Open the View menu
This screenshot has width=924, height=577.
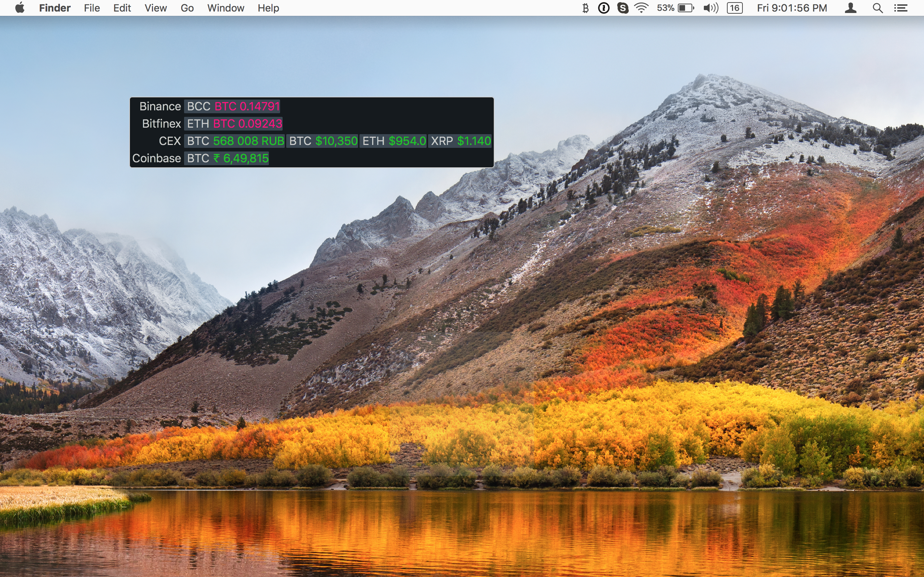(156, 8)
